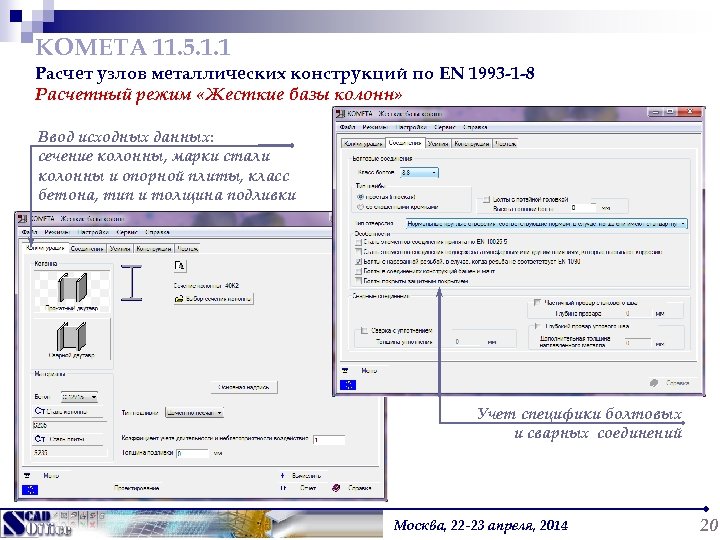This screenshot has width=720, height=540.
Task: Open the Файл menu in right window
Action: [x=348, y=127]
